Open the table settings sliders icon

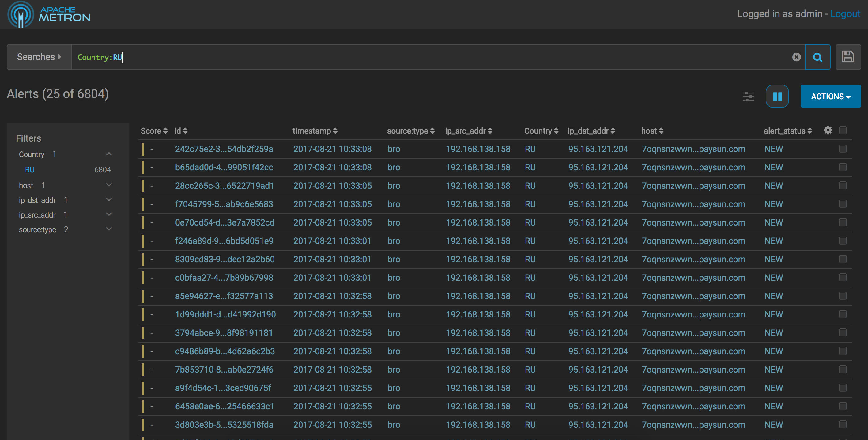coord(748,97)
